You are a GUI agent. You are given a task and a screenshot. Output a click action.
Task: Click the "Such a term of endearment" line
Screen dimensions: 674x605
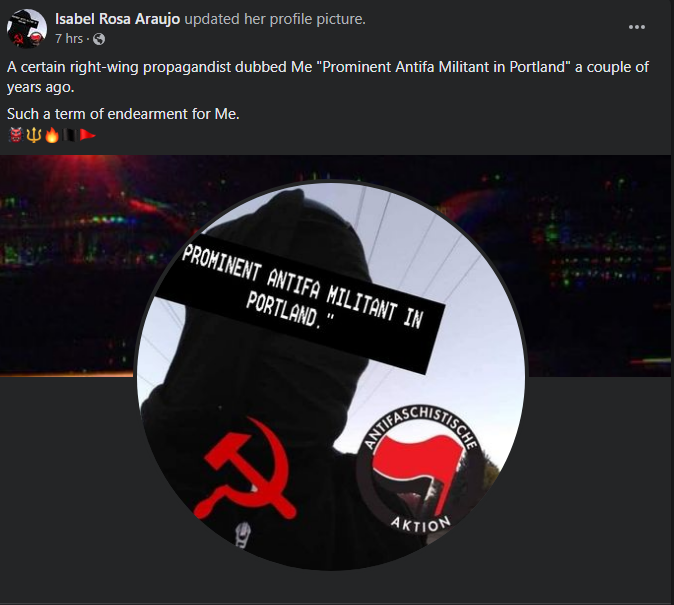click(x=123, y=114)
